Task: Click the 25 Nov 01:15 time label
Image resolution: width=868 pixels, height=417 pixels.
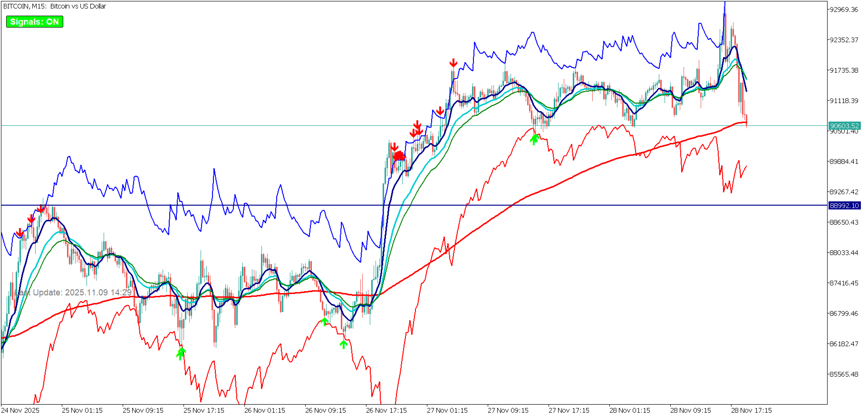Action: coord(82,410)
